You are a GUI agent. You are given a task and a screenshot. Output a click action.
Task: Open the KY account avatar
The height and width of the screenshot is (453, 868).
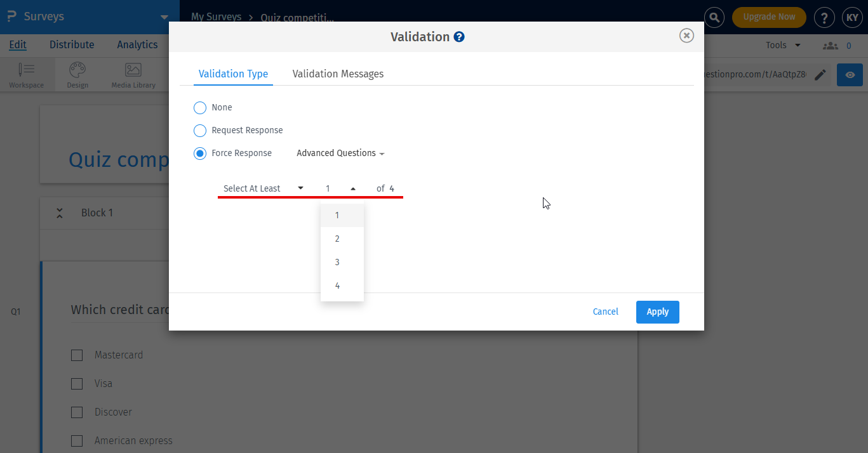pos(852,17)
